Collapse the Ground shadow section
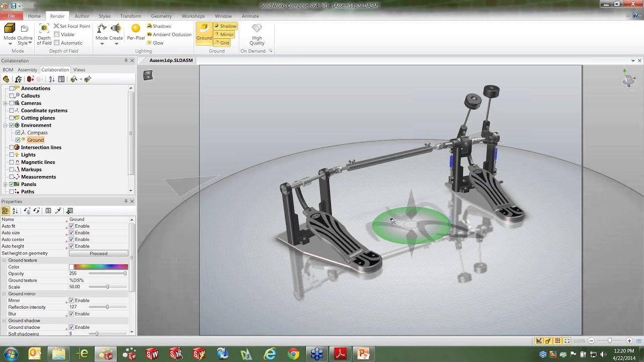The width and height of the screenshot is (644, 362). pyautogui.click(x=4, y=321)
